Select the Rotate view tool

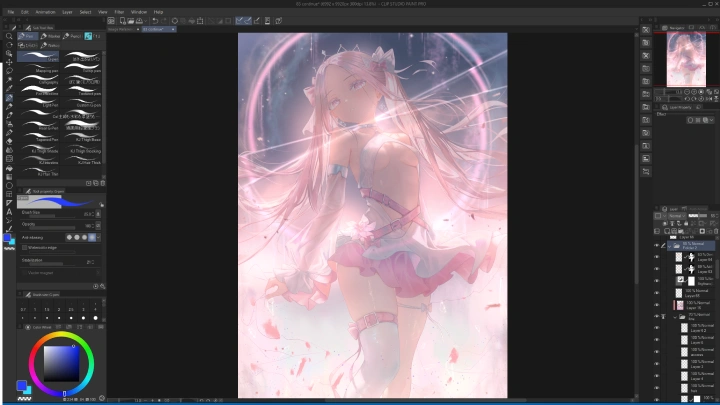coord(9,45)
